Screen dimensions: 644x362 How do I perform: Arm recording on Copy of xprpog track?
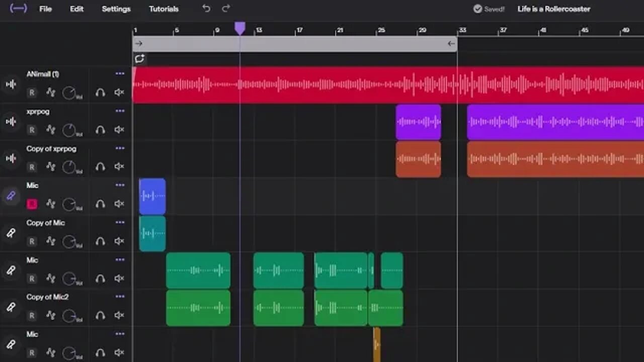click(x=32, y=167)
